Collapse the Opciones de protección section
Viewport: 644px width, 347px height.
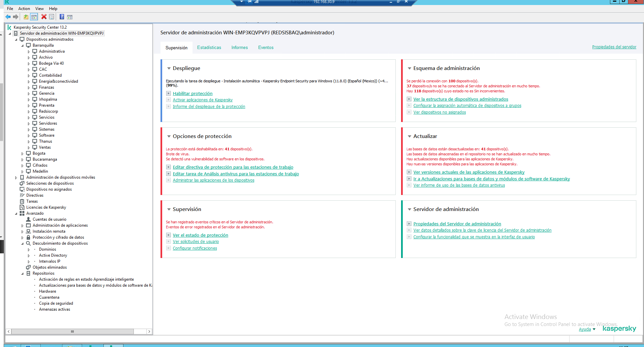coord(169,136)
